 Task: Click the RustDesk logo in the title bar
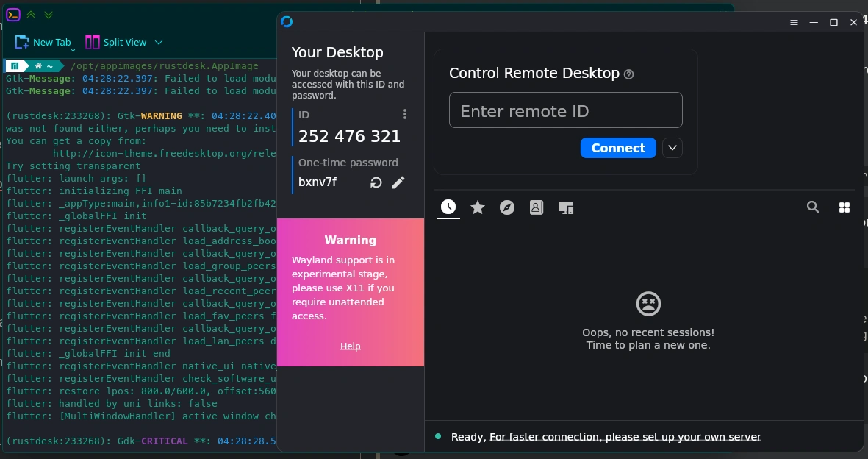point(287,21)
